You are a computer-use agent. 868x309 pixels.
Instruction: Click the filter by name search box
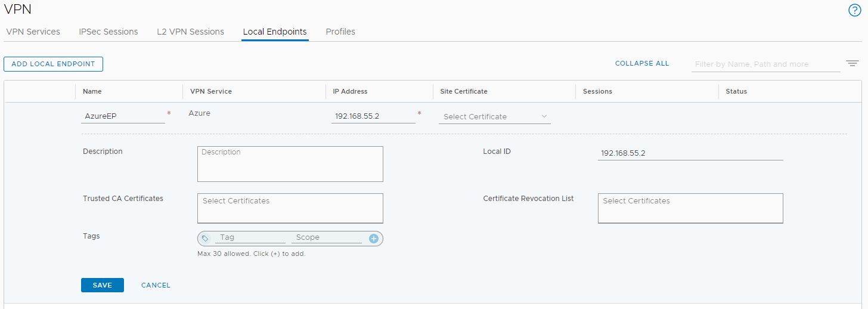[766, 64]
